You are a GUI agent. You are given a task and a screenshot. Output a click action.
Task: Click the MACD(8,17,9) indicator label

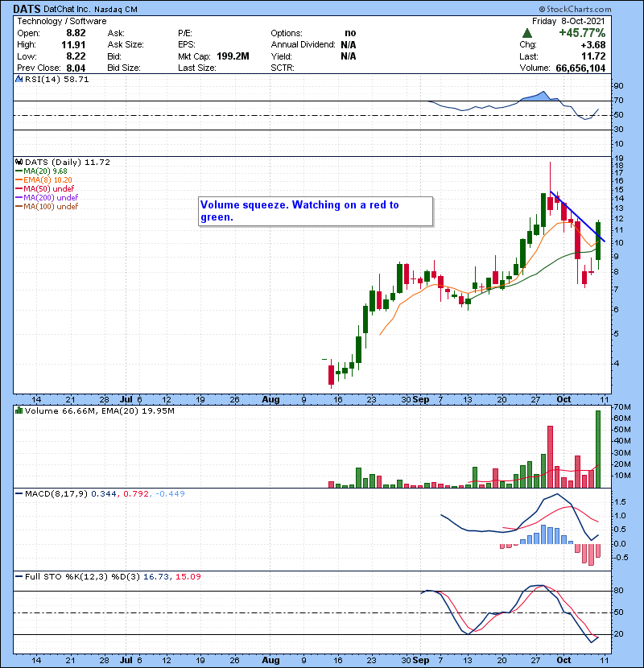[56, 494]
